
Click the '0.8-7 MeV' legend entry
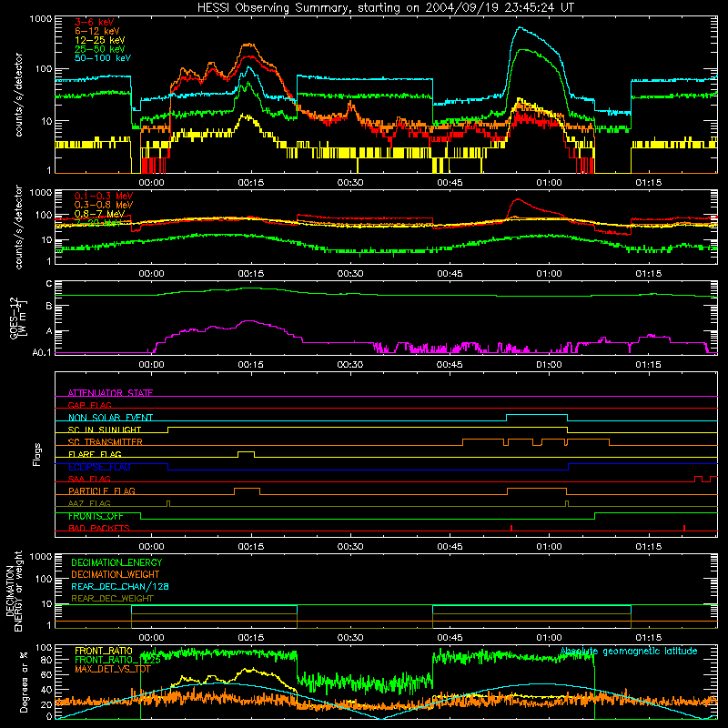point(100,214)
